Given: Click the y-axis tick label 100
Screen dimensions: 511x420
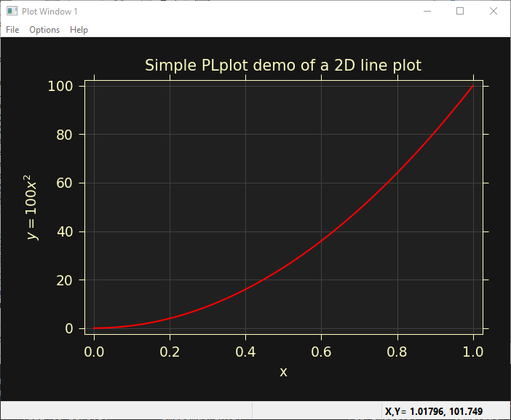Looking at the screenshot, I should click(x=60, y=86).
